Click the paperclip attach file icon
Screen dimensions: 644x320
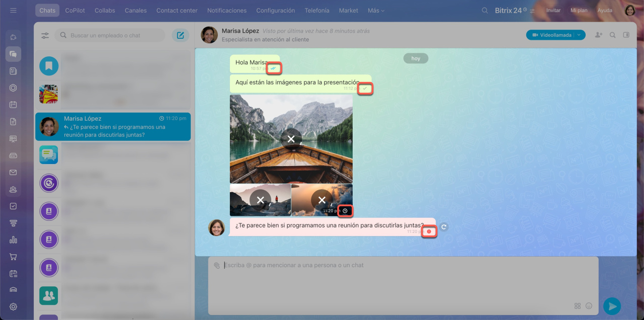tap(217, 265)
